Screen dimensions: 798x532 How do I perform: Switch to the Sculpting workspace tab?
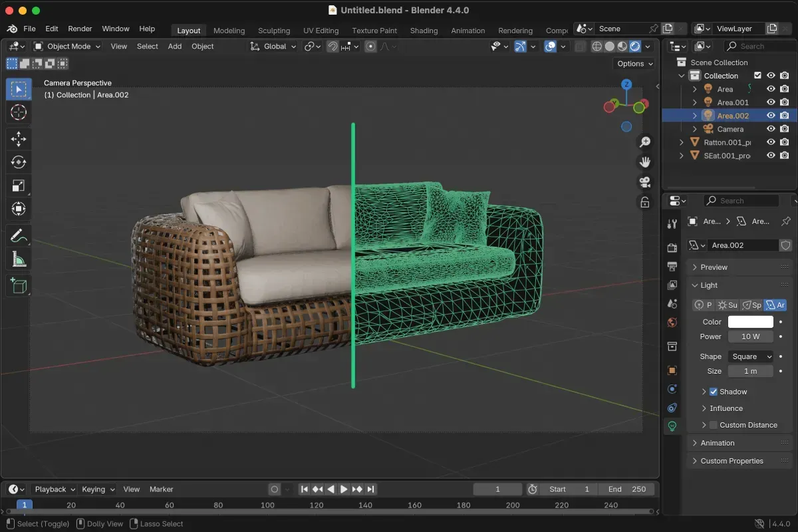pyautogui.click(x=274, y=31)
